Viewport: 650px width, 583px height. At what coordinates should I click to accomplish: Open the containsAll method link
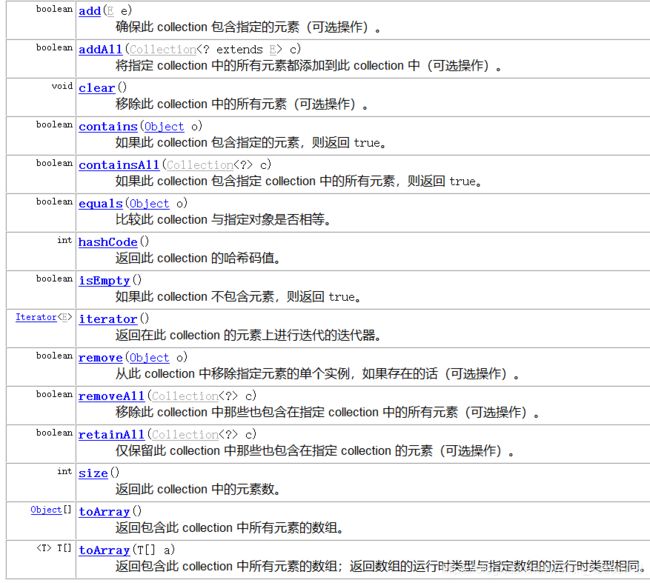[119, 165]
